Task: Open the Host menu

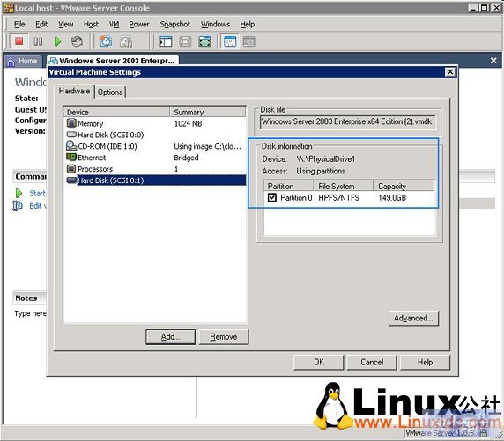Action: (x=91, y=24)
